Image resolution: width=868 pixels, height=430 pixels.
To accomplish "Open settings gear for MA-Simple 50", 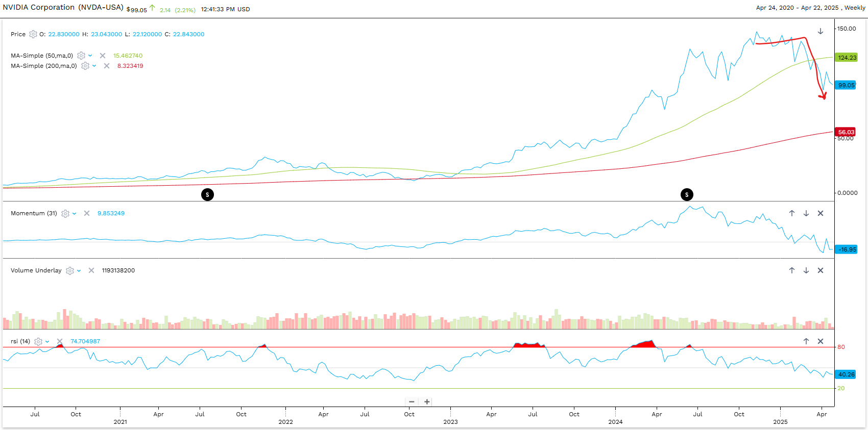I will [81, 56].
